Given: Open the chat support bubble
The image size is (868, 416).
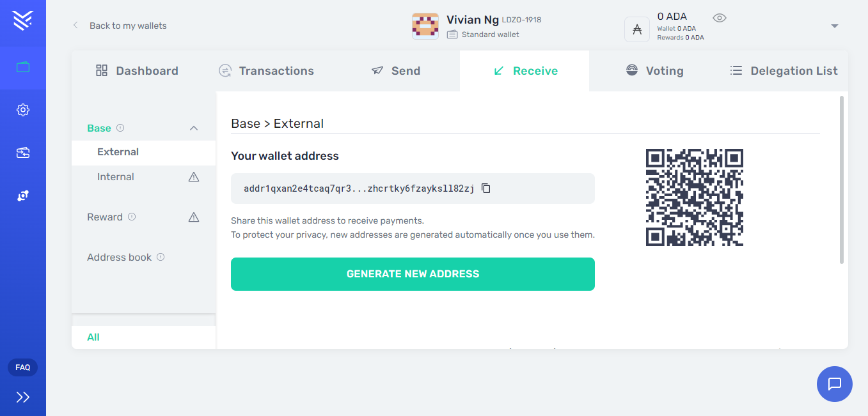Looking at the screenshot, I should pos(835,384).
